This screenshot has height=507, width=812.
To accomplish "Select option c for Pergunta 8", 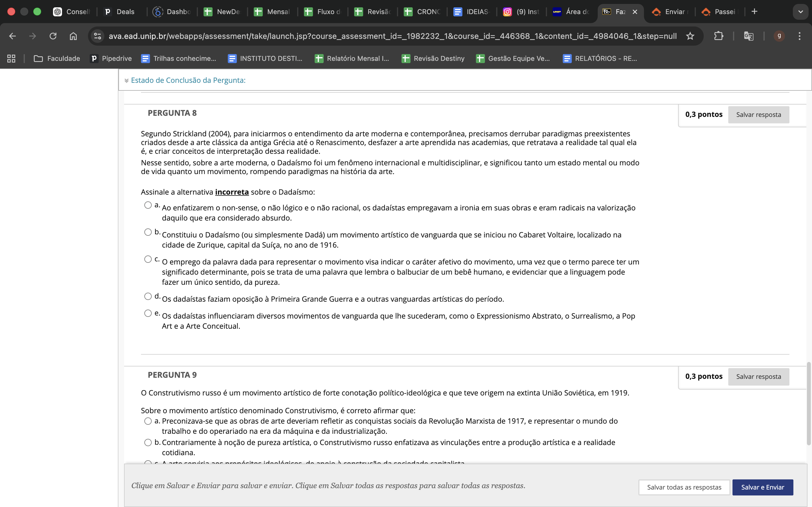I will point(148,259).
